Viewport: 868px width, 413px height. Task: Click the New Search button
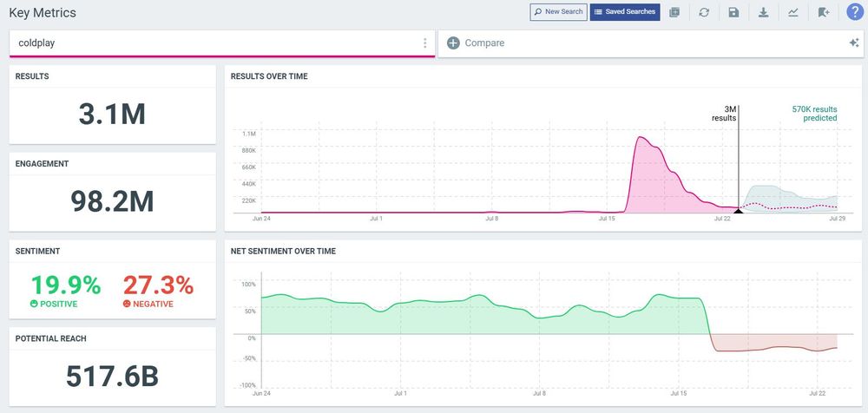click(x=558, y=11)
